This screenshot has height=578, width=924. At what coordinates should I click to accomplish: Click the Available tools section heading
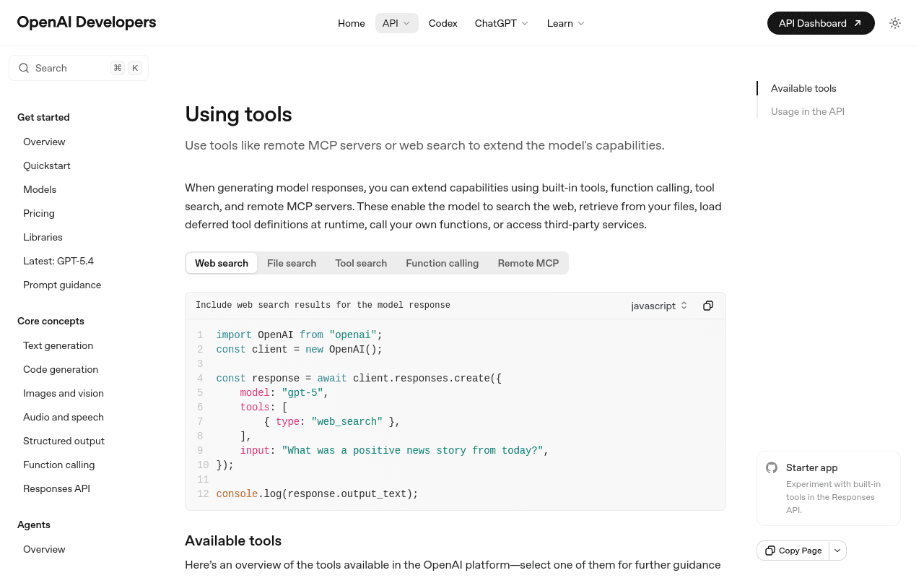[233, 540]
